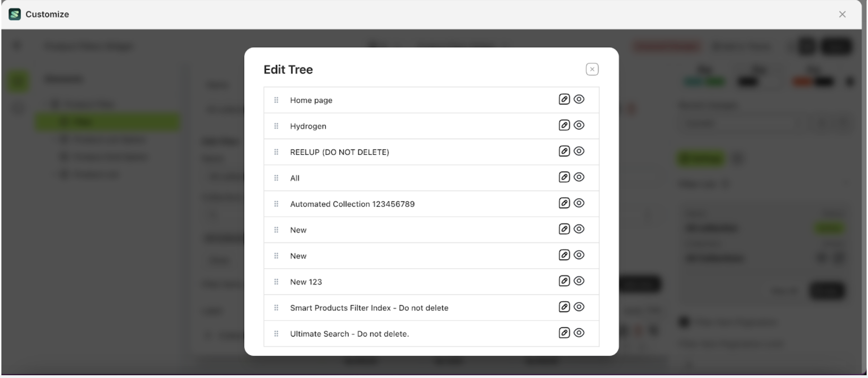Hide Ultimate Search using its eye icon
This screenshot has height=378, width=868.
pos(579,333)
